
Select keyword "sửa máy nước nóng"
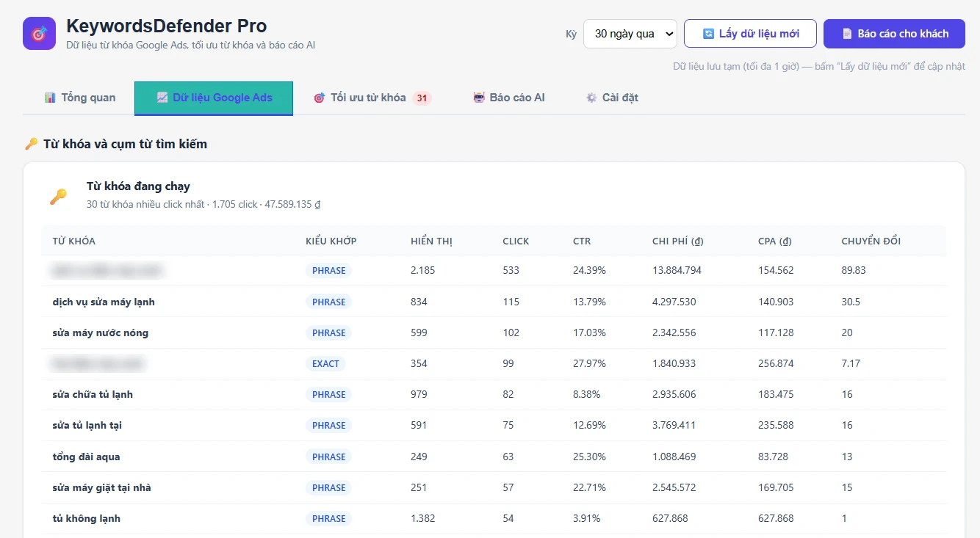(x=101, y=332)
